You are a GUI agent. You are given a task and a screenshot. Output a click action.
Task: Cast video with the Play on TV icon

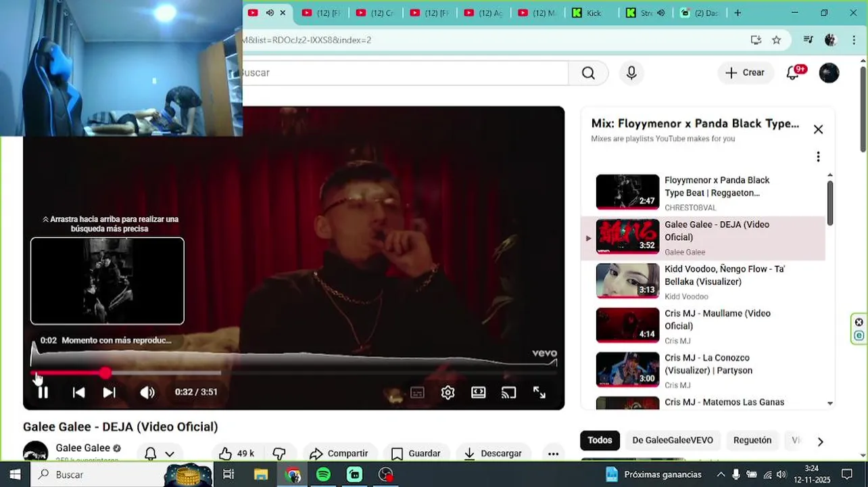coord(509,392)
